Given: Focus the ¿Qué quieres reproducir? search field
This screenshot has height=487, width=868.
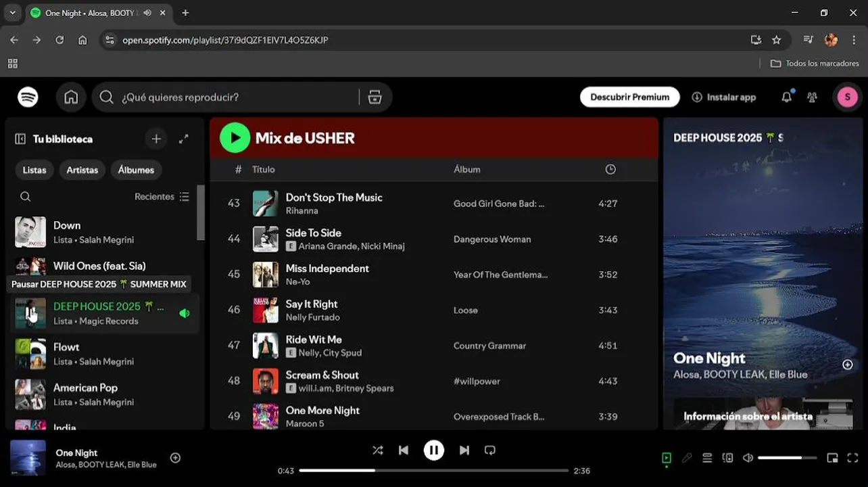Looking at the screenshot, I should pos(240,97).
